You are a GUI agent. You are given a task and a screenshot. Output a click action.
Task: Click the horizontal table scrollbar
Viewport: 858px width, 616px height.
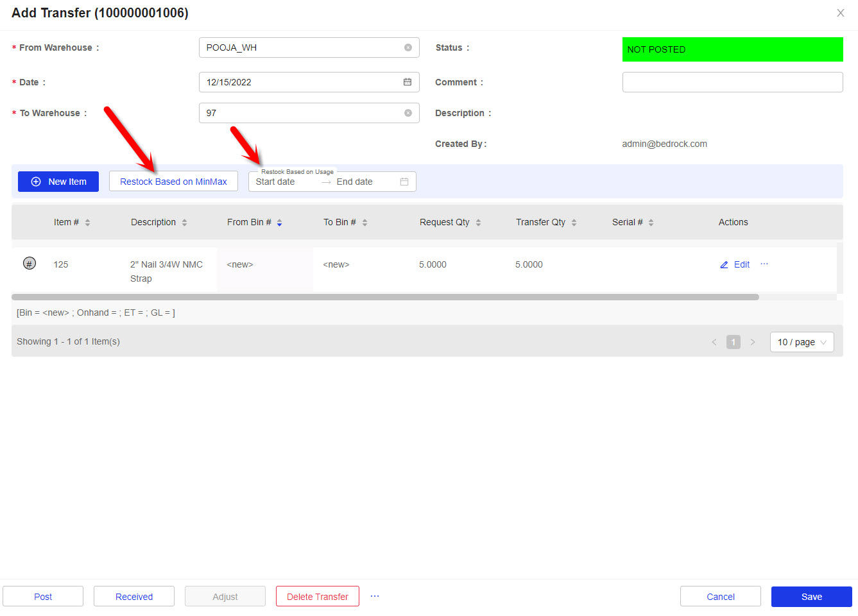click(385, 297)
